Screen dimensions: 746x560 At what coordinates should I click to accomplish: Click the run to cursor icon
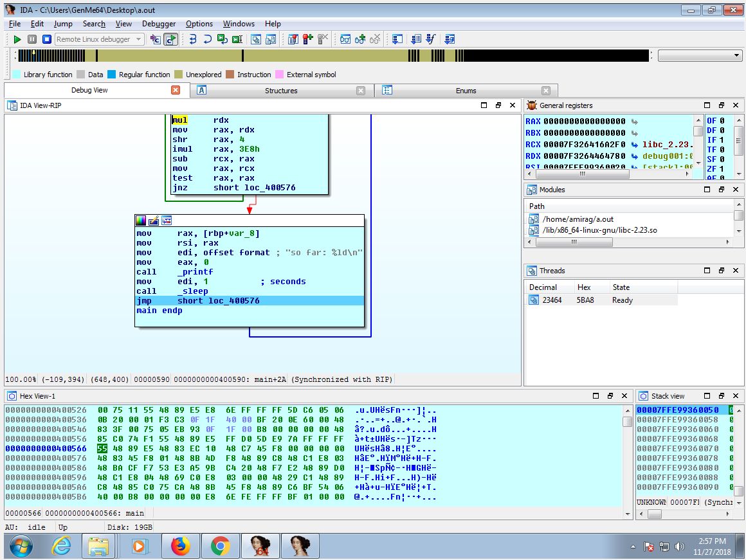coord(237,39)
